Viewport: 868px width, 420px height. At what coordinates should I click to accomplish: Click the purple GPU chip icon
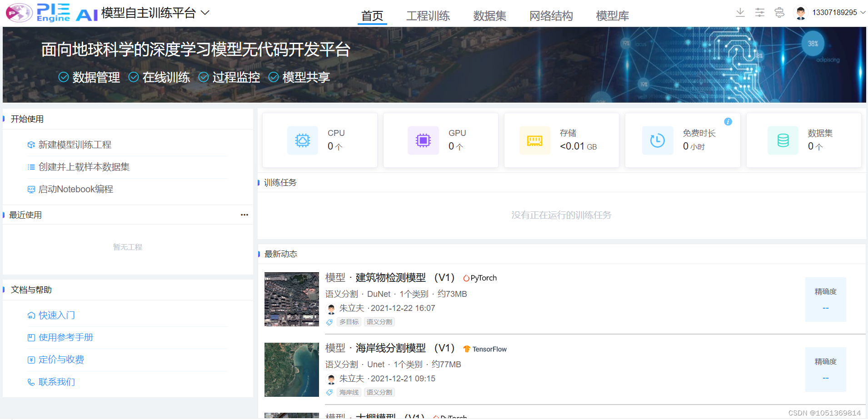pyautogui.click(x=423, y=140)
